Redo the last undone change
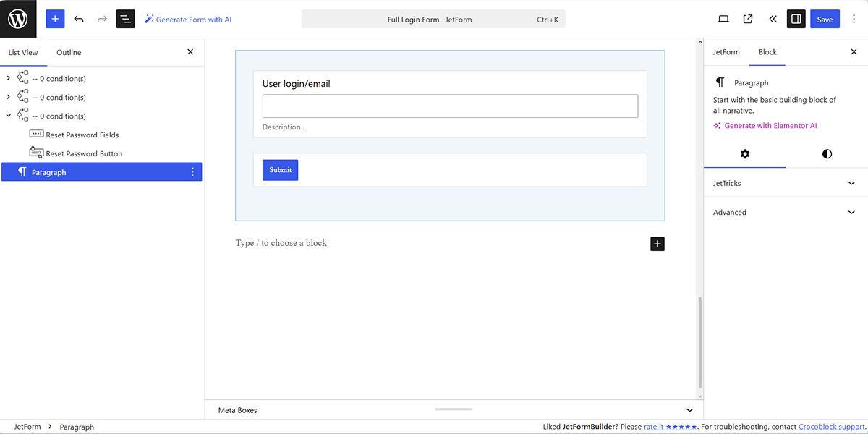The width and height of the screenshot is (868, 434). point(102,19)
